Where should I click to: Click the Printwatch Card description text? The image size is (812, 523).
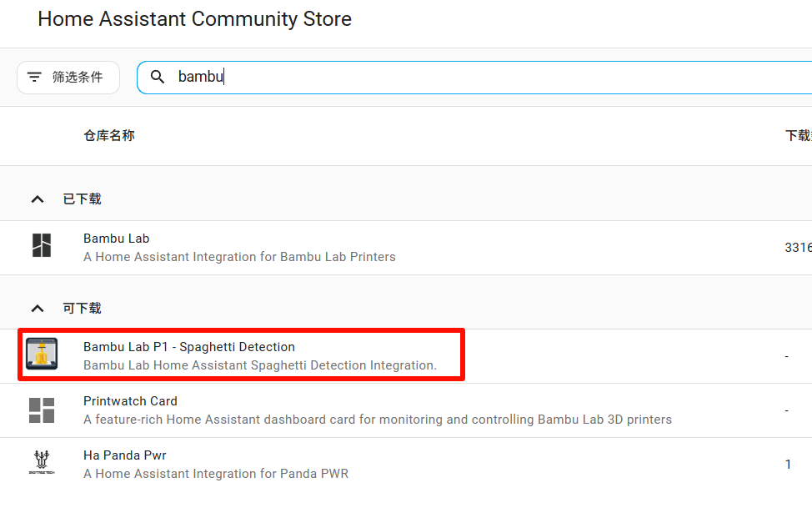point(377,420)
